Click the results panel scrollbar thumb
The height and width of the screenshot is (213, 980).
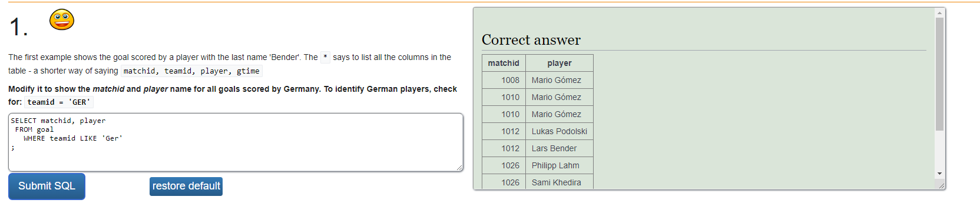[x=939, y=74]
